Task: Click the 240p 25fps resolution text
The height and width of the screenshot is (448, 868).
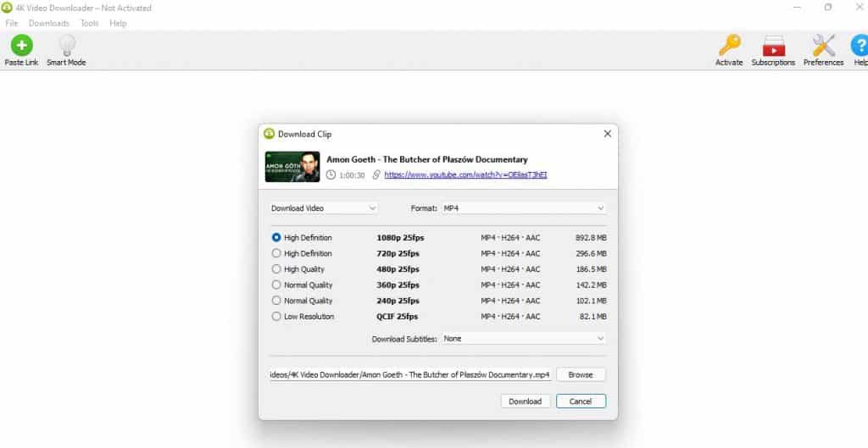Action: [398, 301]
